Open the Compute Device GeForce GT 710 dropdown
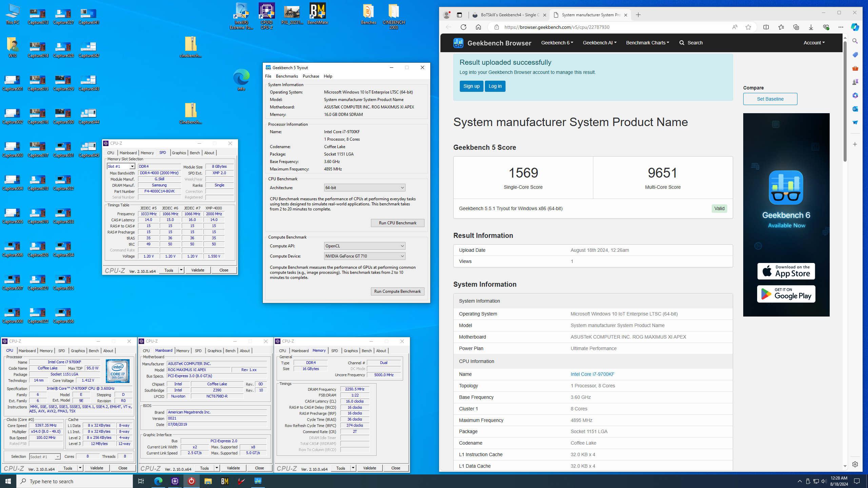This screenshot has height=488, width=868. click(x=364, y=256)
